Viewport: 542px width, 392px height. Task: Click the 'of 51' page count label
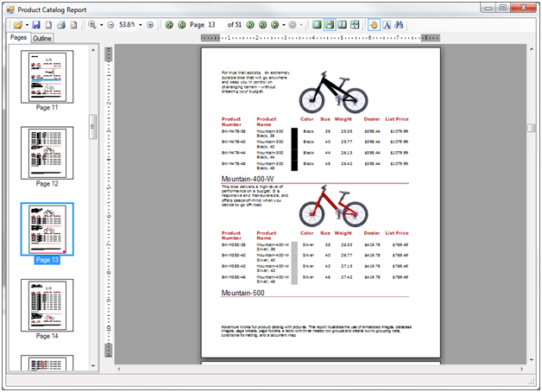click(235, 25)
